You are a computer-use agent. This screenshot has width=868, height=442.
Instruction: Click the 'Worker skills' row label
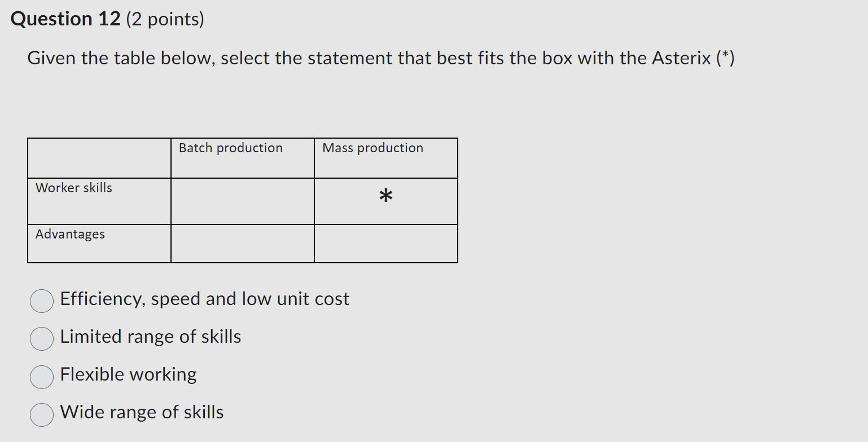click(x=74, y=188)
